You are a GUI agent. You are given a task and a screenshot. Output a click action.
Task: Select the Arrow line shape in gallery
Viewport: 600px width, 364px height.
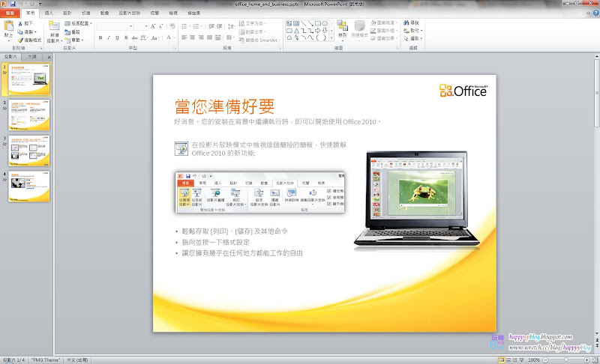pyautogui.click(x=310, y=23)
